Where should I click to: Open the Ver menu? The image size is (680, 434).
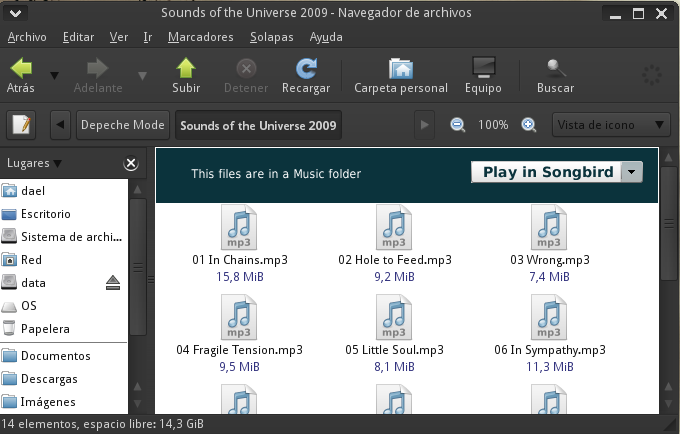[118, 37]
